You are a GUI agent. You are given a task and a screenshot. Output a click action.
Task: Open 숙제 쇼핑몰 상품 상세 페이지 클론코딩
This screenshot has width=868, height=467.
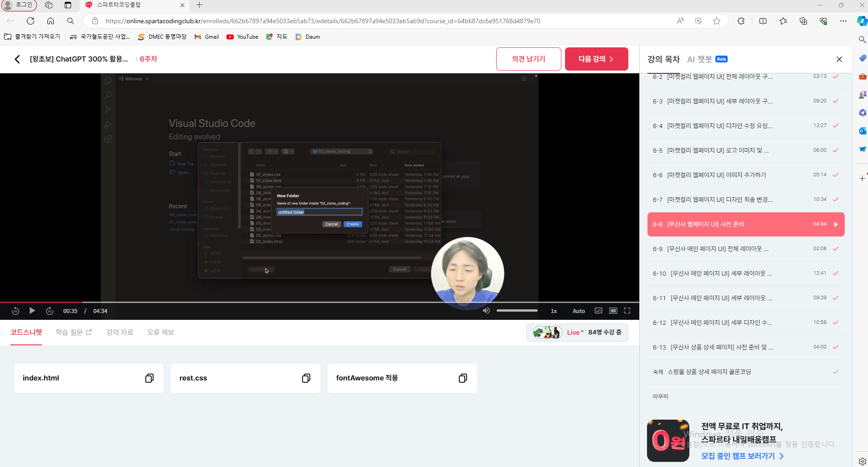pos(746,372)
